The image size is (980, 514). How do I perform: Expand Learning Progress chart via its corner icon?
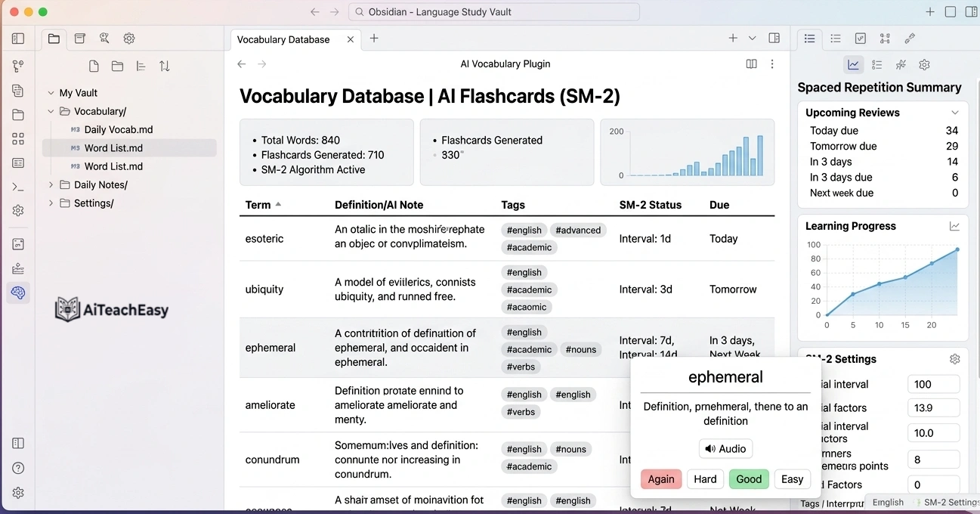click(954, 225)
